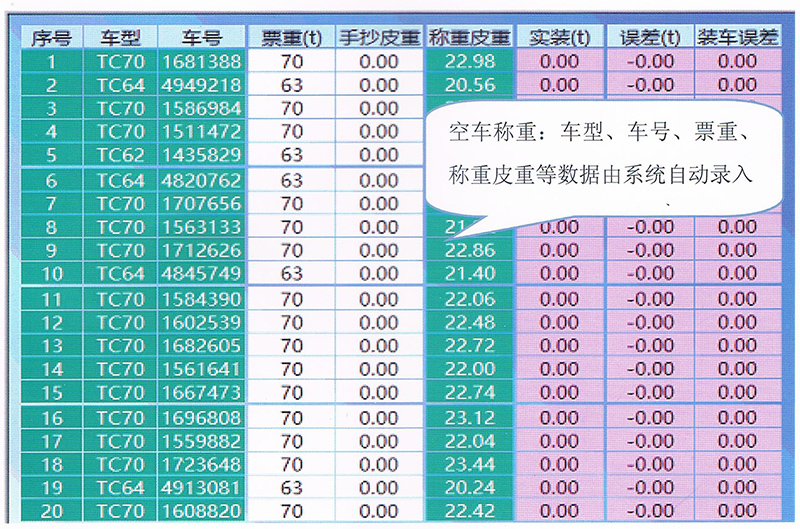Click weighed tare value 22.98

(469, 62)
